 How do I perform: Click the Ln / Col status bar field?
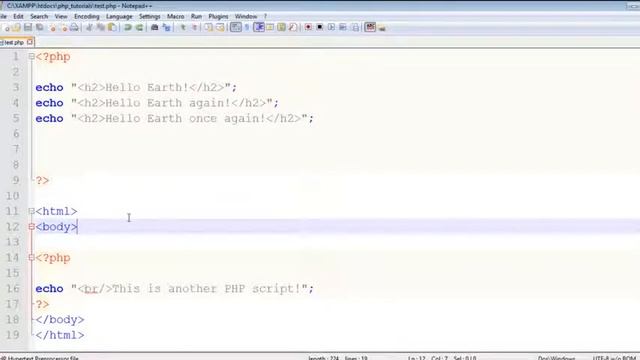(442, 358)
